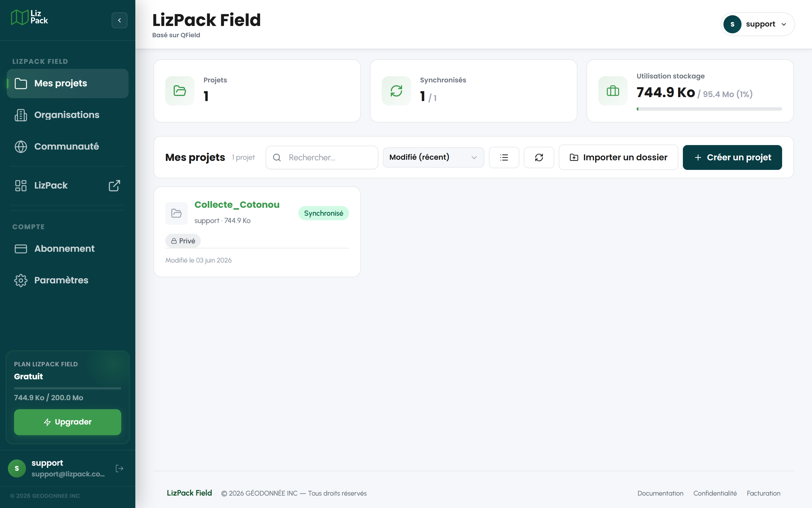Collapse the sidebar with the chevron button
812x508 pixels.
(120, 20)
